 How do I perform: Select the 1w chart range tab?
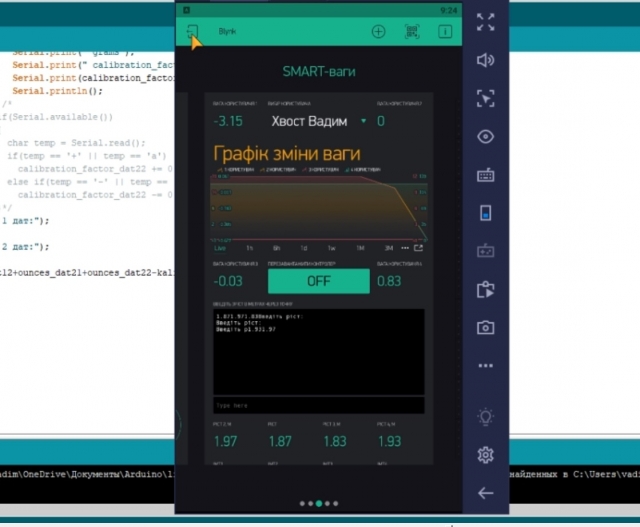(331, 247)
